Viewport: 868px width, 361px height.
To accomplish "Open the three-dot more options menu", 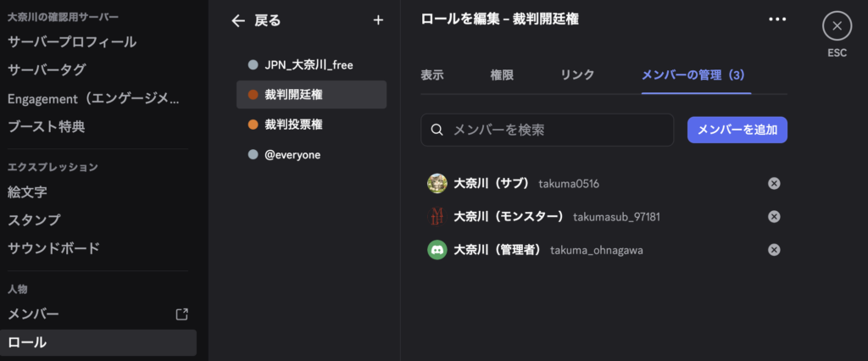I will pos(777,19).
